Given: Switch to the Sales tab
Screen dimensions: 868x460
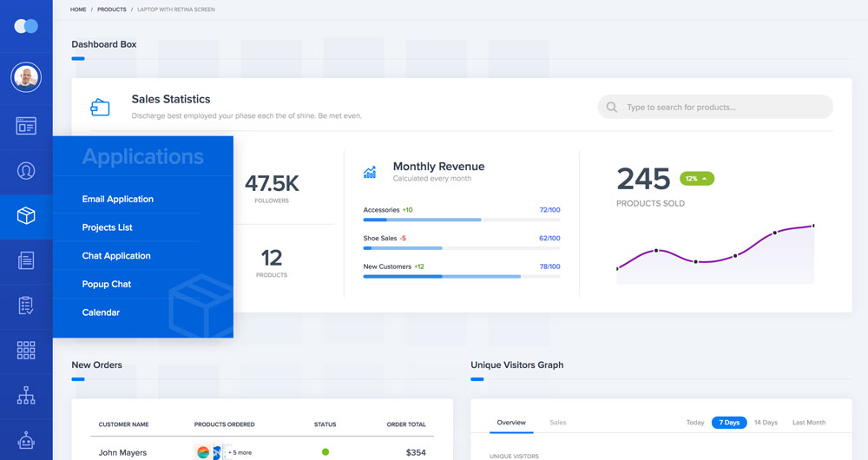Looking at the screenshot, I should coord(557,423).
